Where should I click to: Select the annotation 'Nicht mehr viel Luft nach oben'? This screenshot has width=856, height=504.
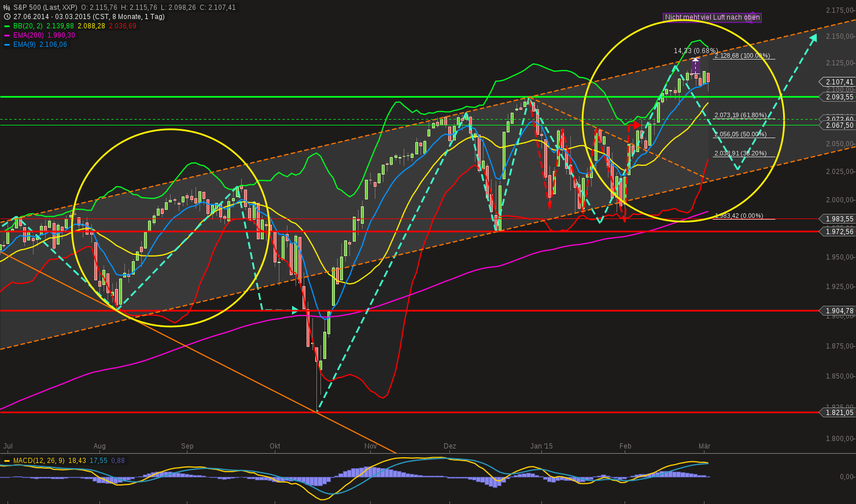click(713, 17)
